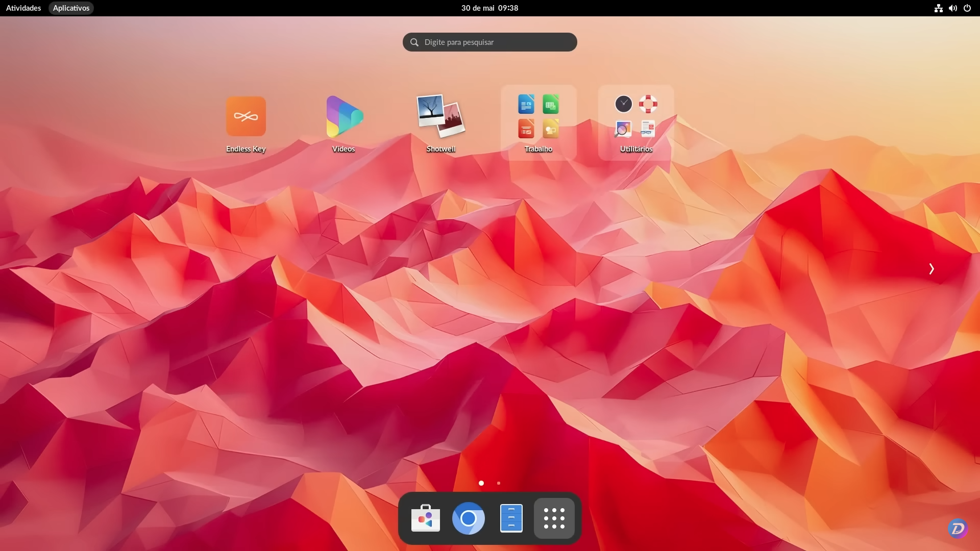The image size is (980, 551).
Task: Open the calendar by clicking the date and time
Action: pos(489,8)
